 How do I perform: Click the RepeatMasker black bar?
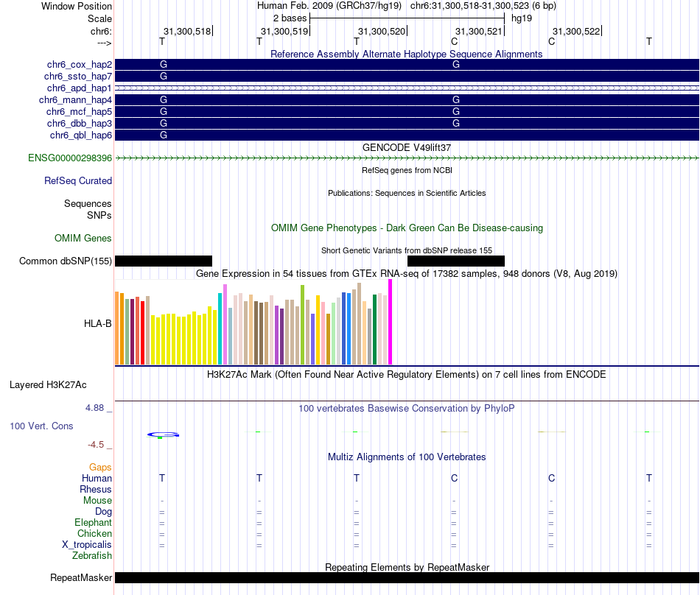(407, 577)
